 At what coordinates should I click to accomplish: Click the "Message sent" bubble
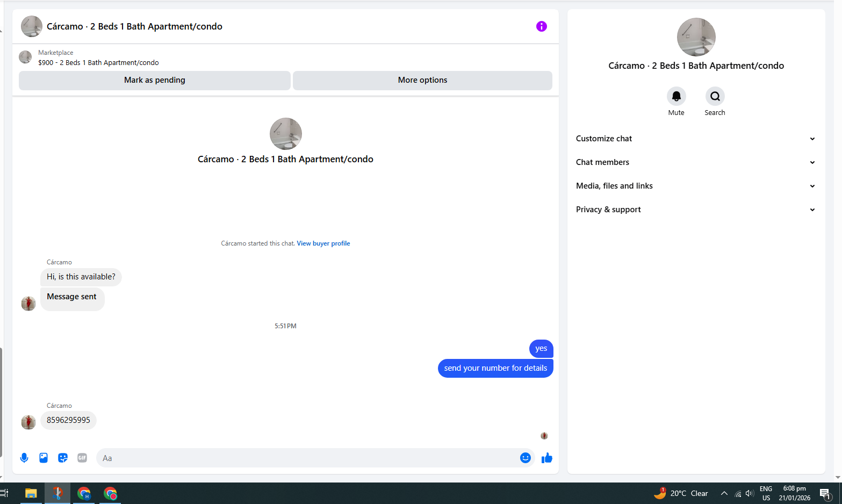(72, 299)
